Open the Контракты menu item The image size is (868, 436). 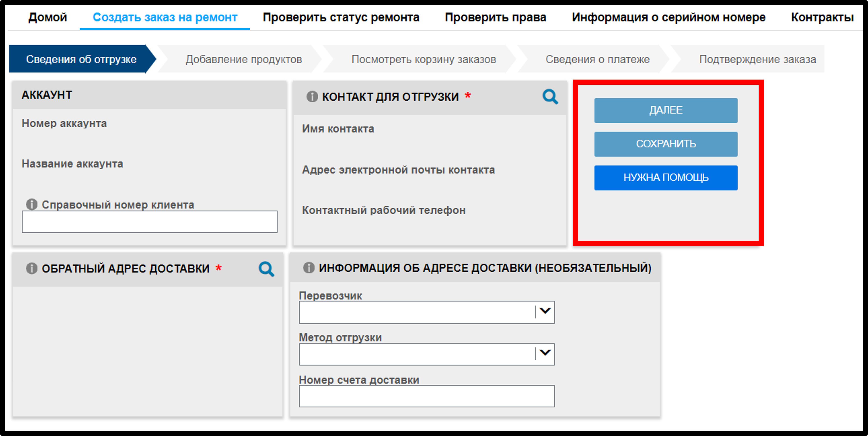tap(822, 17)
